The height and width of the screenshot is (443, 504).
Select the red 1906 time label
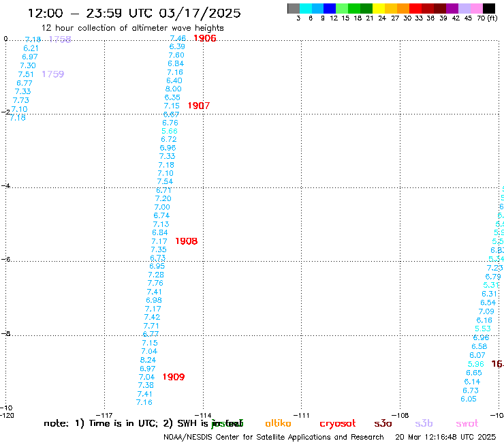click(x=205, y=38)
